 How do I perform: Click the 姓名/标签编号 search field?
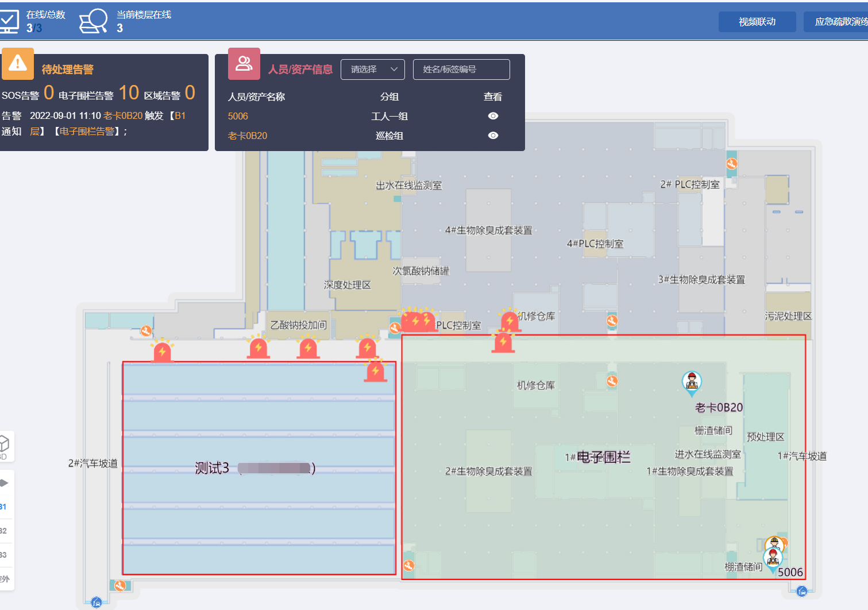(461, 70)
